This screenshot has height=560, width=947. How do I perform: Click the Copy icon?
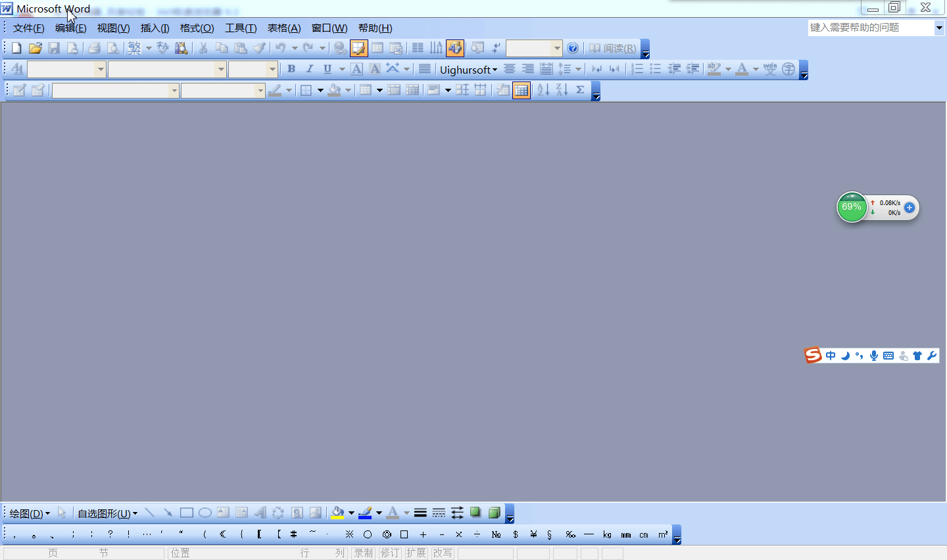(x=222, y=48)
